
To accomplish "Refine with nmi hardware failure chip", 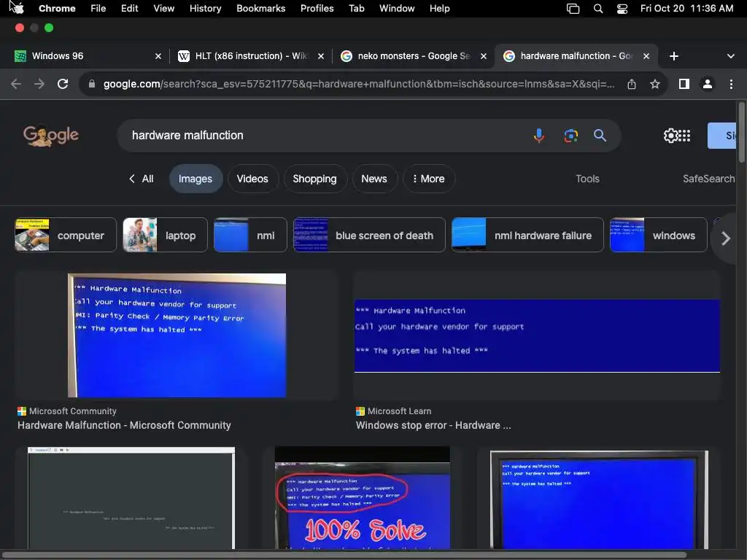I will [527, 236].
